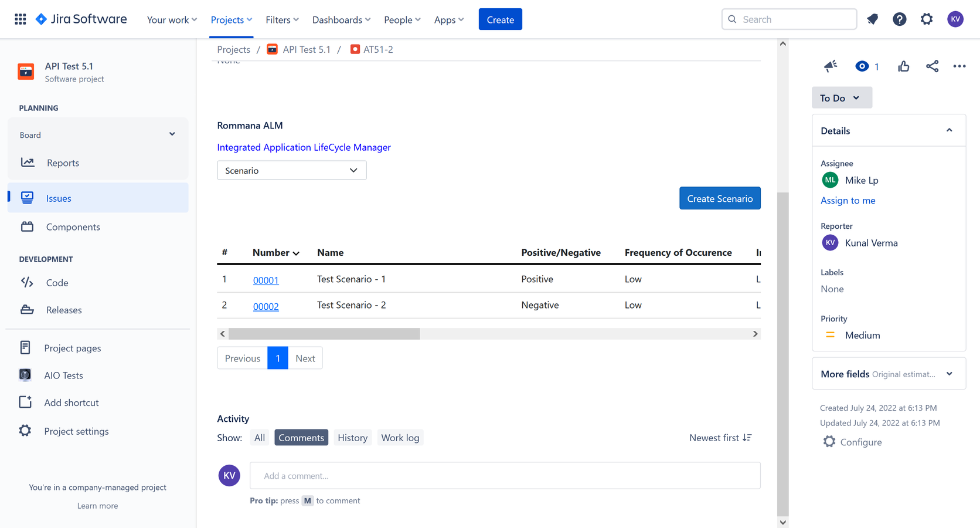Select page 1 in pagination

(x=278, y=358)
